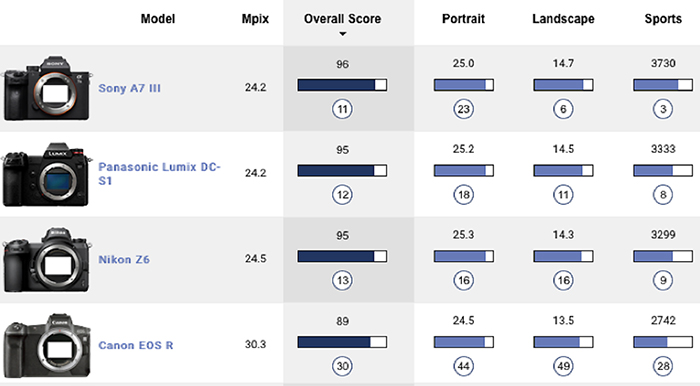Click the sort arrow under Overall Score

click(342, 34)
